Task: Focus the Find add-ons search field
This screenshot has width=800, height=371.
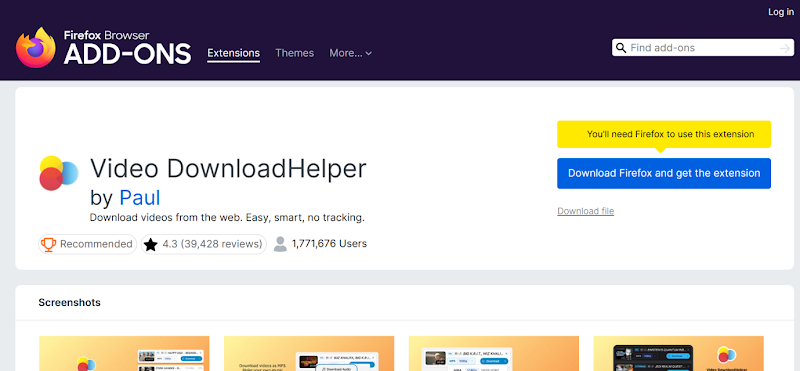Action: [x=703, y=48]
